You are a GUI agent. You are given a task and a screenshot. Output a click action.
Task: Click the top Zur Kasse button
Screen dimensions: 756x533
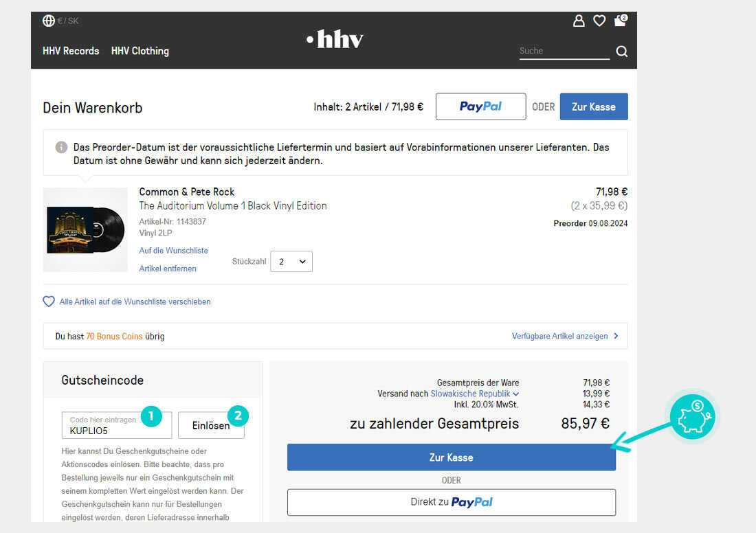[x=594, y=106]
